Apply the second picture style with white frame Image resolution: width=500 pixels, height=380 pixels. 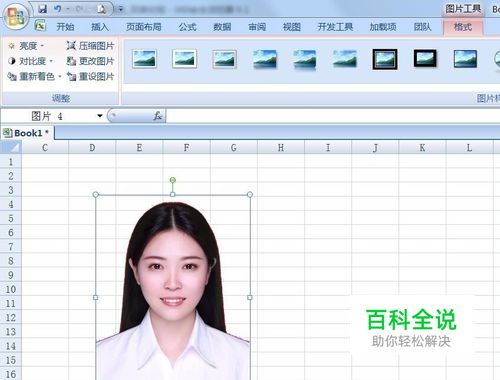coord(184,59)
